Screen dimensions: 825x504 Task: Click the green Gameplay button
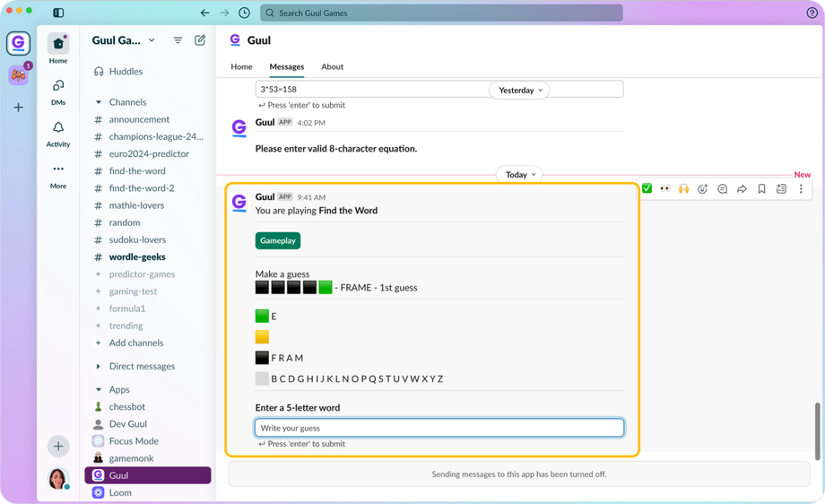(x=278, y=240)
